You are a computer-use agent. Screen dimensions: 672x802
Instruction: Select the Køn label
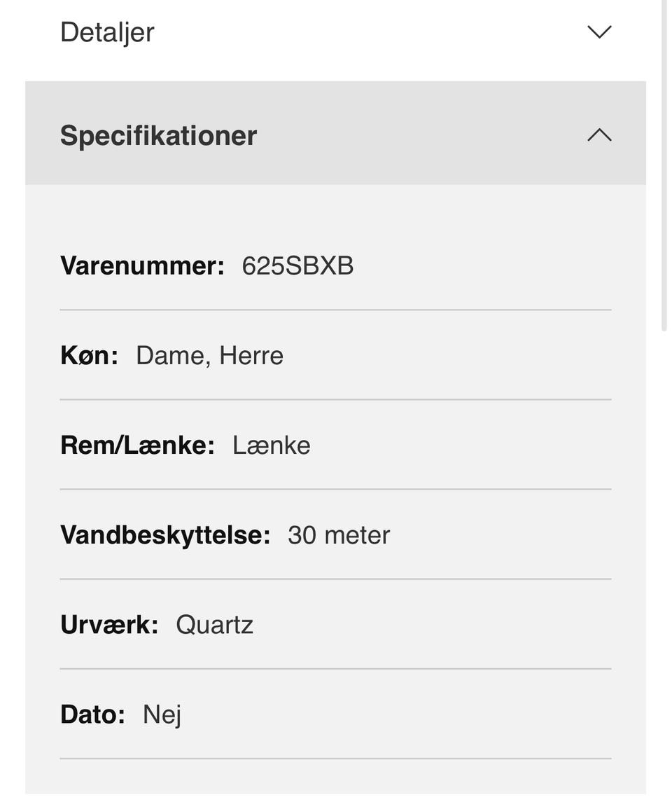90,356
